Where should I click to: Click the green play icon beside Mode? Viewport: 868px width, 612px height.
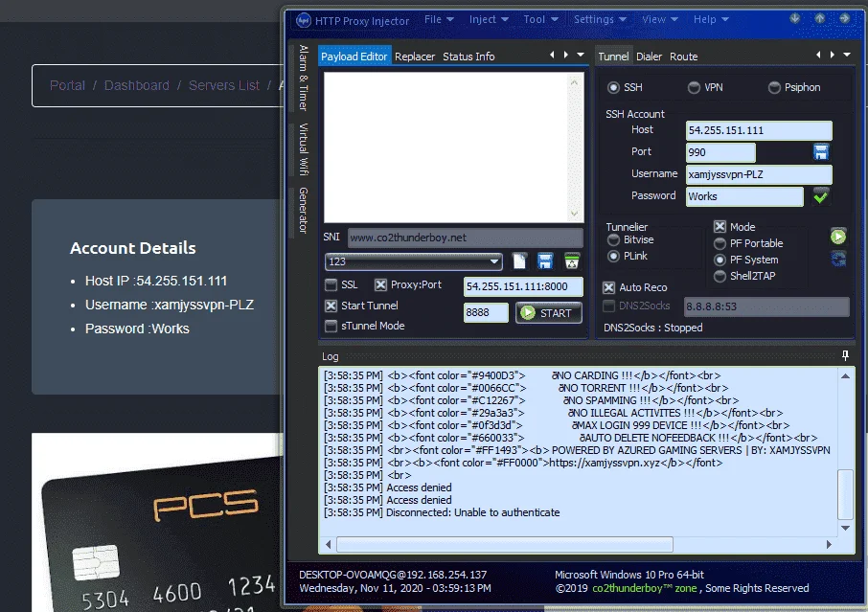click(838, 237)
